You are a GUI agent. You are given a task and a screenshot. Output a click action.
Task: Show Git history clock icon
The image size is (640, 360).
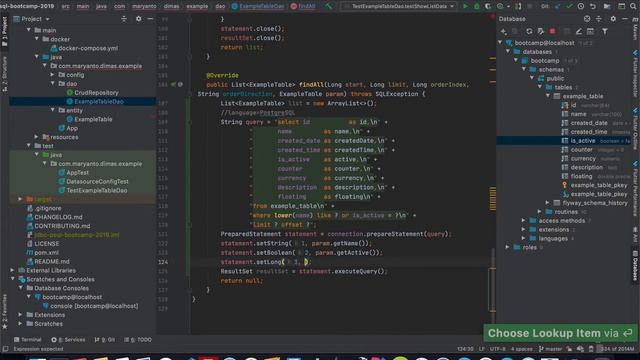point(580,6)
